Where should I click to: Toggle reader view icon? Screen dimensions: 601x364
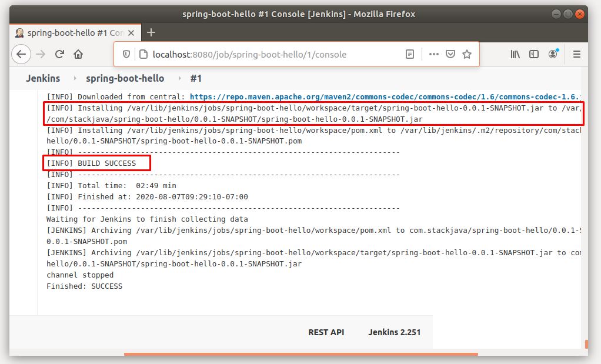click(x=410, y=55)
